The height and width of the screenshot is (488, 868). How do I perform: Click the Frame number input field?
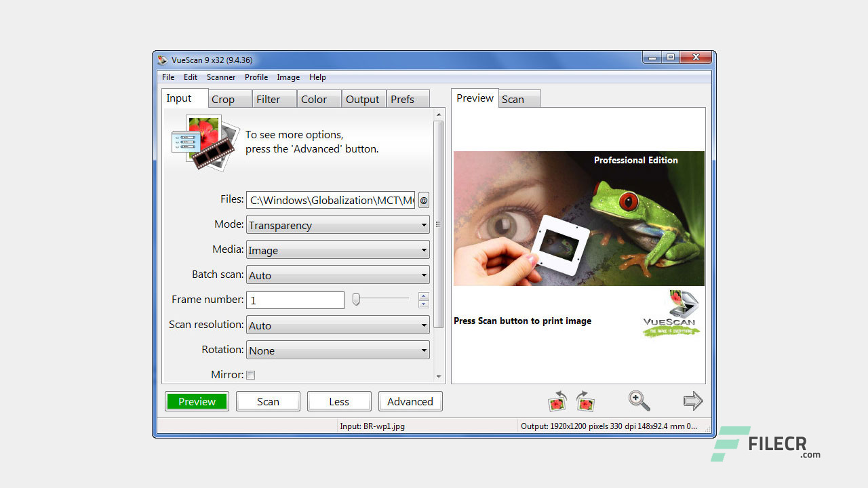point(295,300)
